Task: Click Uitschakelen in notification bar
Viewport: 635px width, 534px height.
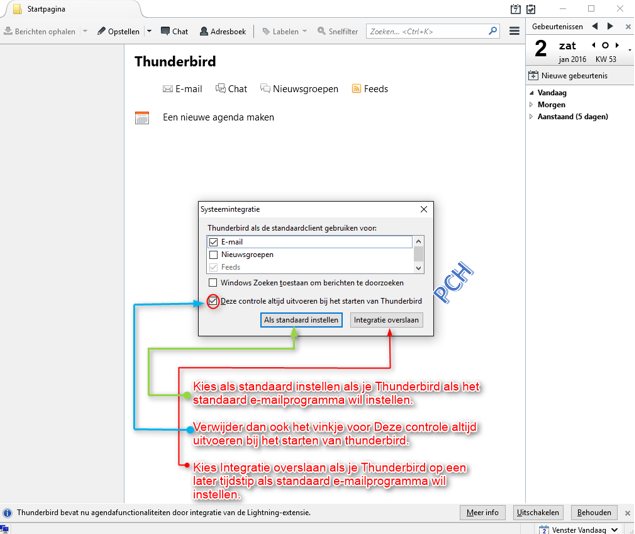Action: (x=538, y=513)
